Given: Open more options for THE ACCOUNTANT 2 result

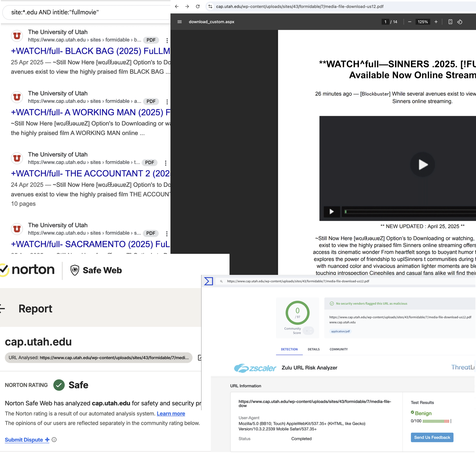Looking at the screenshot, I should coord(165,163).
